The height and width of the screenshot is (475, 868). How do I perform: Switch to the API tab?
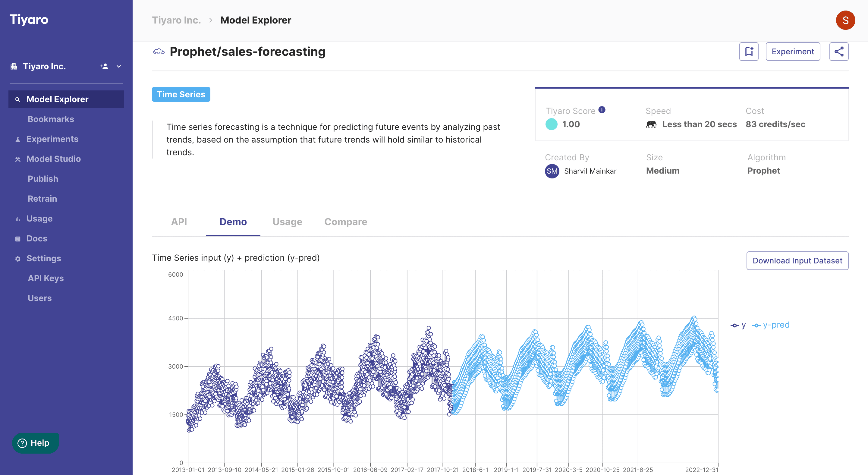point(179,222)
